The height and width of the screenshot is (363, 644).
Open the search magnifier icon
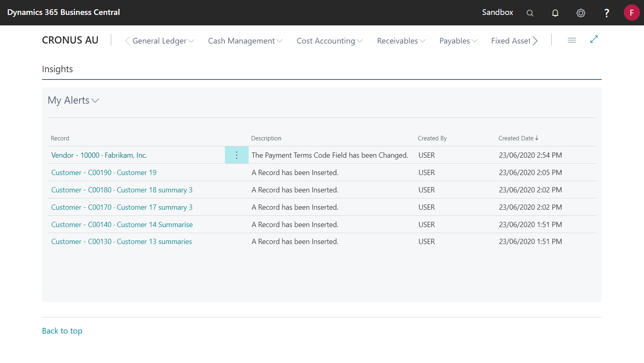[x=530, y=13]
